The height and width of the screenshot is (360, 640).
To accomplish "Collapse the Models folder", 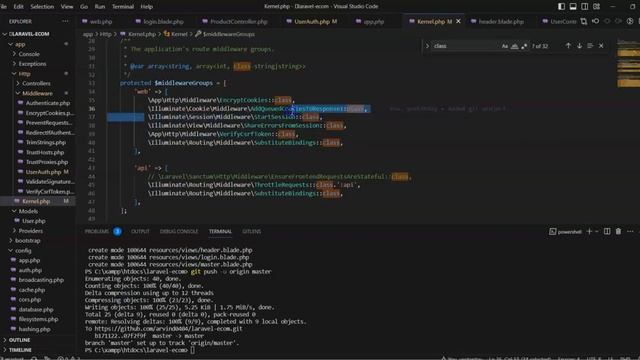I will 28,211.
